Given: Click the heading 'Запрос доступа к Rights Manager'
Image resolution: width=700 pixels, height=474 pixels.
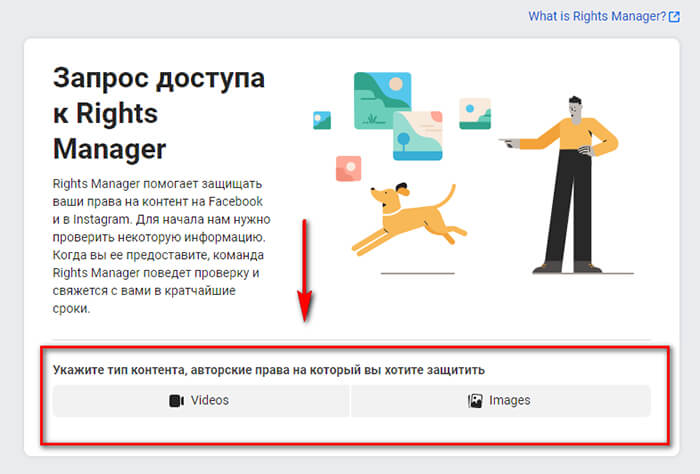Looking at the screenshot, I should click(x=159, y=113).
